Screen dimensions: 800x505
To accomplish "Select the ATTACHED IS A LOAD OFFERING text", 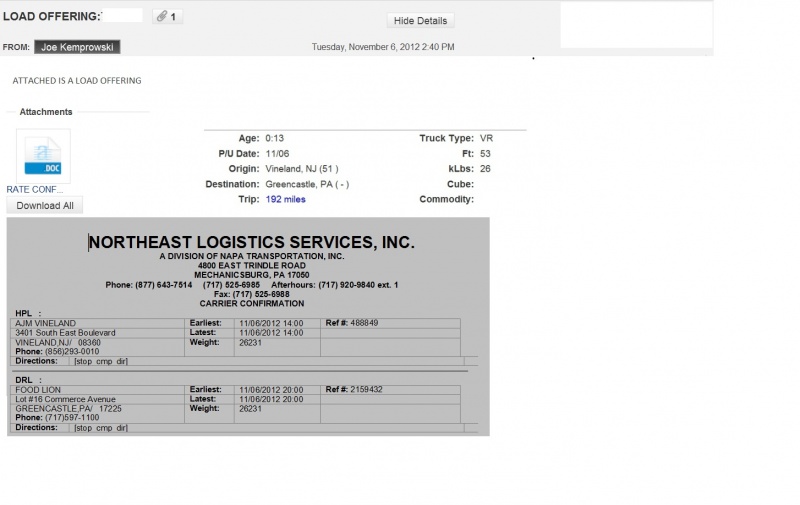I will (x=77, y=81).
